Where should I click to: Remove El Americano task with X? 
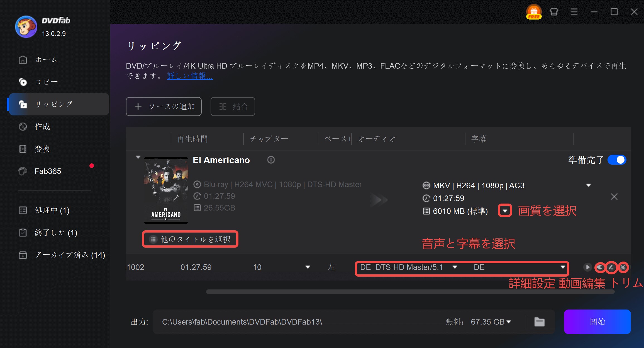pyautogui.click(x=614, y=197)
